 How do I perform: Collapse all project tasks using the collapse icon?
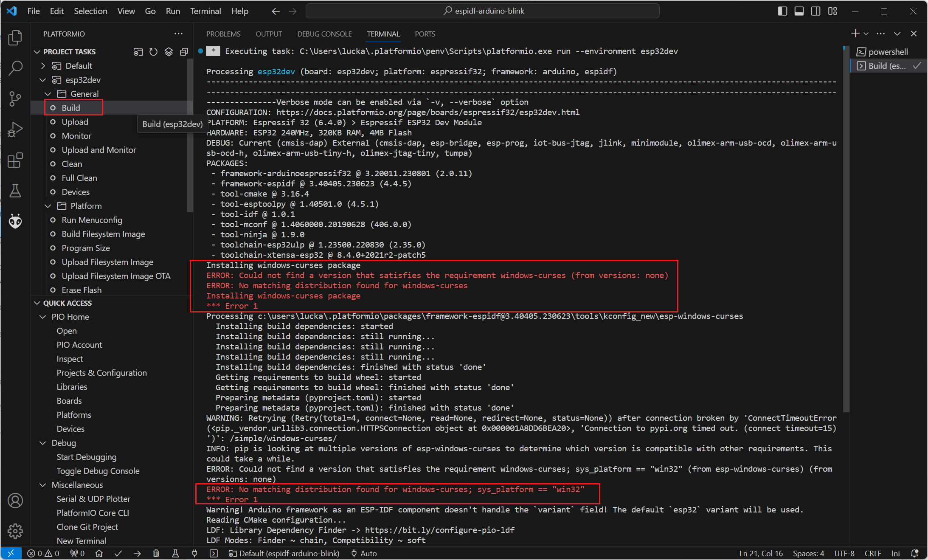click(x=184, y=51)
